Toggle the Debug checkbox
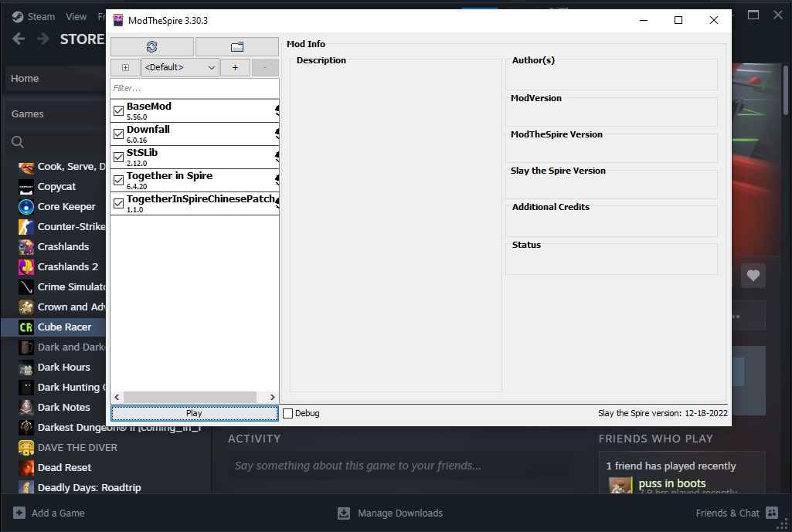 pyautogui.click(x=288, y=413)
